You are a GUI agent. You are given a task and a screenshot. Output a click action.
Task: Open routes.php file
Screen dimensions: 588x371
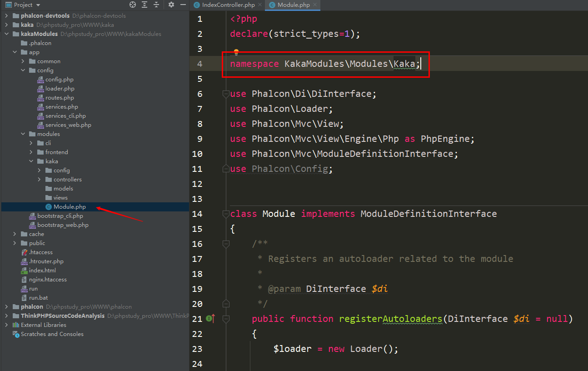[60, 97]
